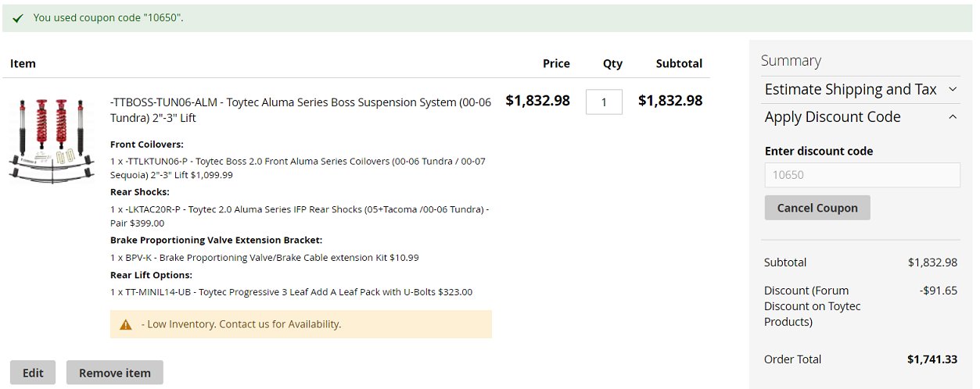
Task: Click the Item column header
Action: 23,63
